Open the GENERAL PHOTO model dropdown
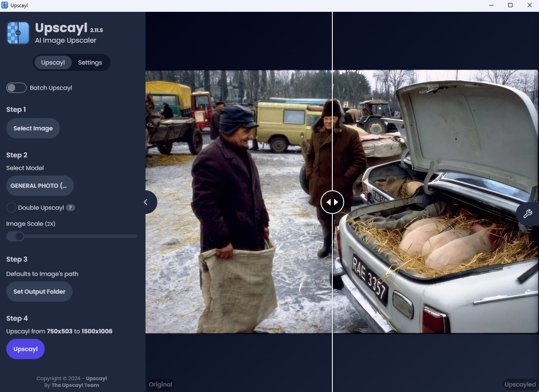The height and width of the screenshot is (392, 539). (x=40, y=186)
